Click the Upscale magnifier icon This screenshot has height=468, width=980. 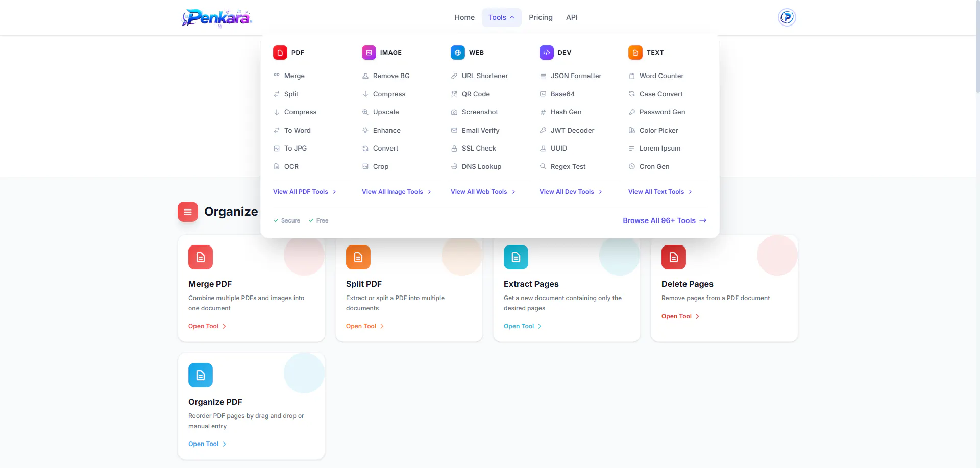click(x=365, y=112)
